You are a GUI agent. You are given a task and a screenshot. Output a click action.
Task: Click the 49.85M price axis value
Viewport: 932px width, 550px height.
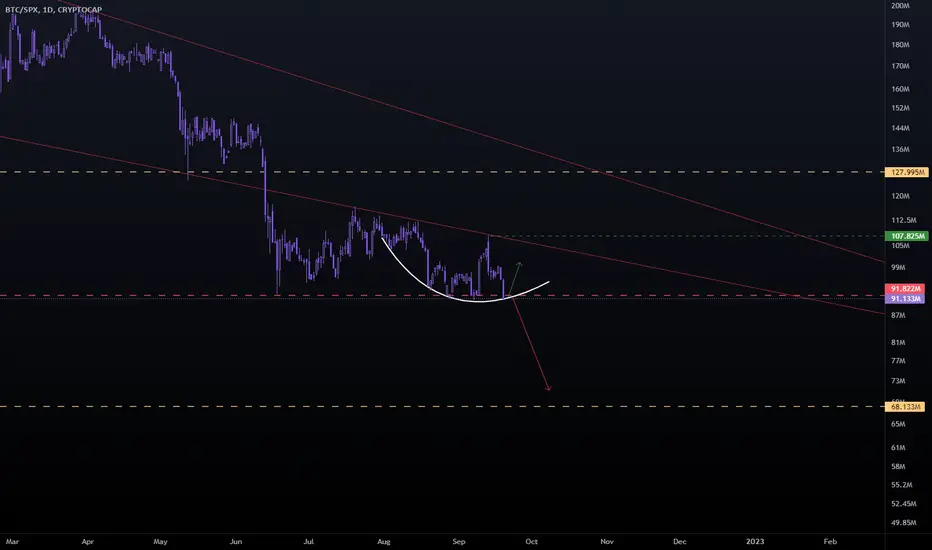pos(903,523)
